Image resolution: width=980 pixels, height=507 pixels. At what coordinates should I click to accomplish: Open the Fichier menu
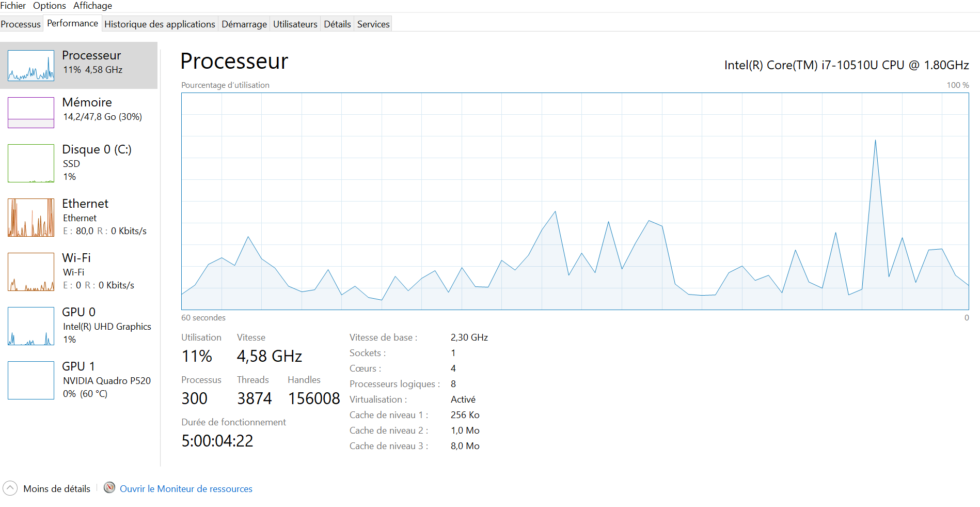point(13,6)
